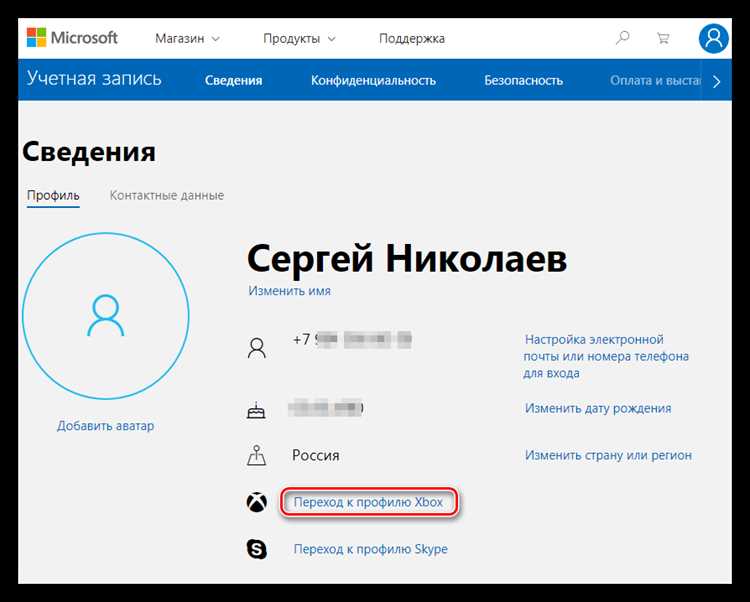Click the Добавить аватар link
The image size is (750, 602).
(x=106, y=426)
